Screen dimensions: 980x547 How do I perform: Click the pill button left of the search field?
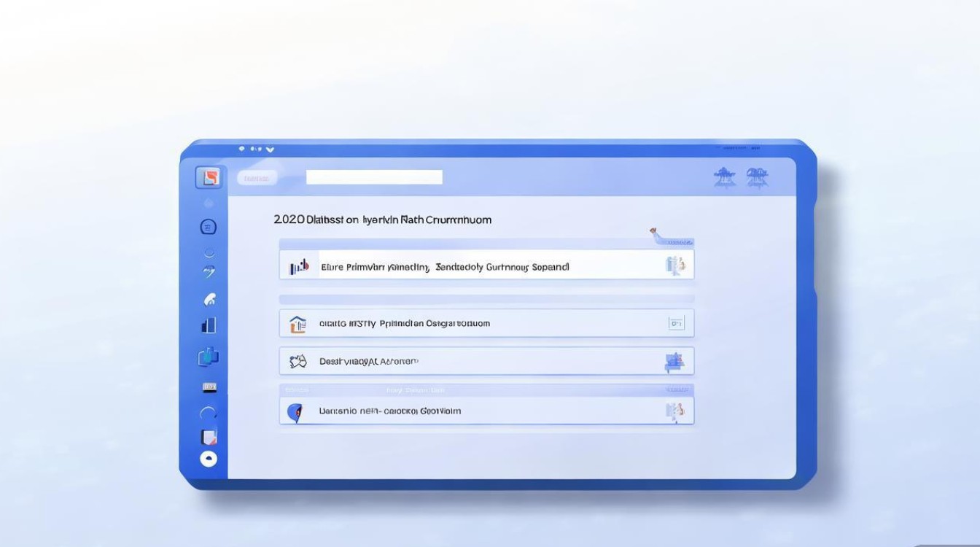(x=257, y=178)
